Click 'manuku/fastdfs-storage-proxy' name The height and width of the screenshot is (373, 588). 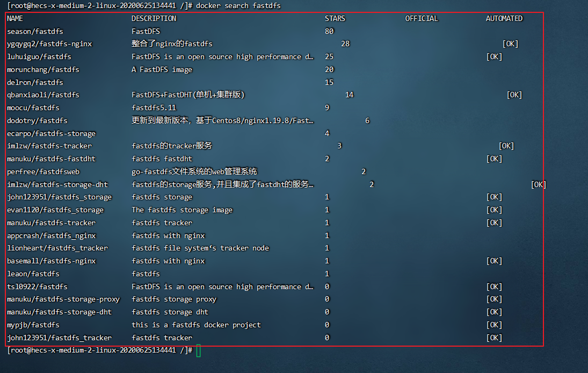pyautogui.click(x=63, y=299)
